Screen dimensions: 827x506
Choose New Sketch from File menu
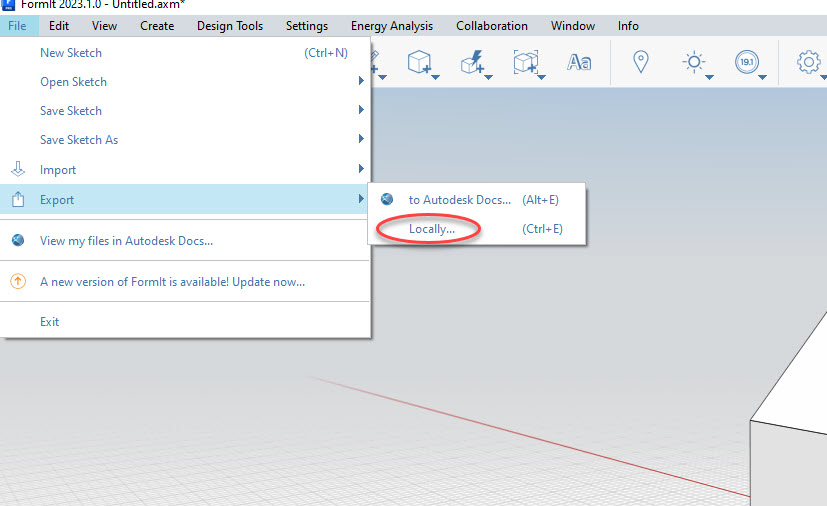pyautogui.click(x=185, y=53)
